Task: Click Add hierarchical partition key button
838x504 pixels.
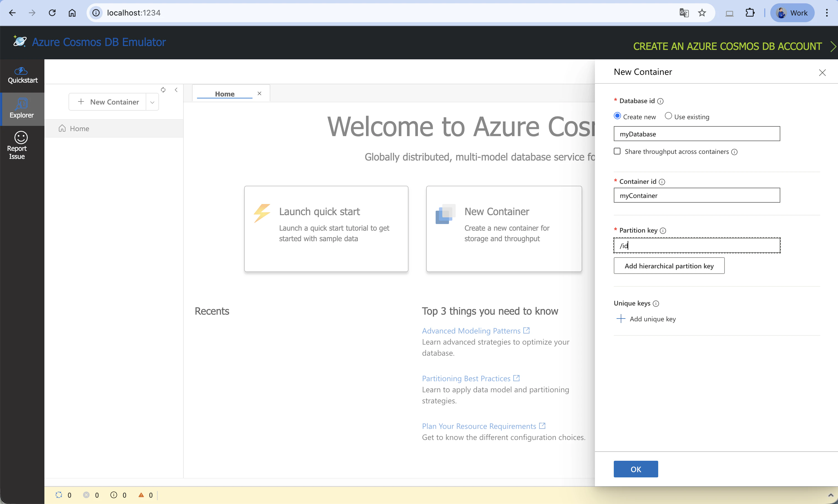Action: click(669, 266)
